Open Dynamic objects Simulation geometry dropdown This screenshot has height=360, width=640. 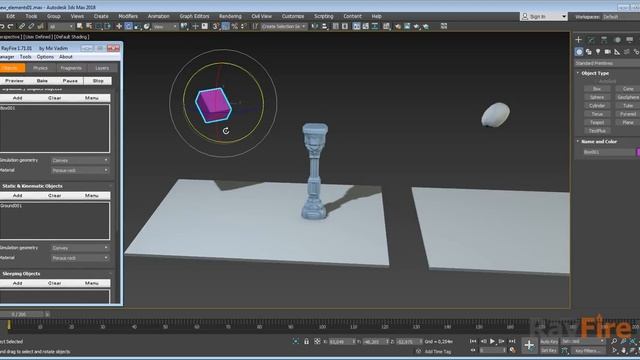(x=80, y=160)
